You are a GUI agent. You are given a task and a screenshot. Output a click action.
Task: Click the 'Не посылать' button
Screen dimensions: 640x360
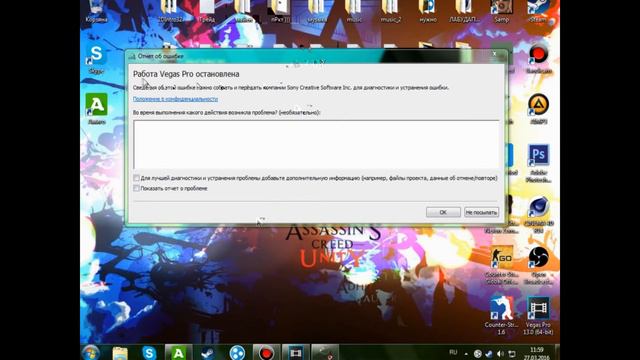click(x=482, y=212)
